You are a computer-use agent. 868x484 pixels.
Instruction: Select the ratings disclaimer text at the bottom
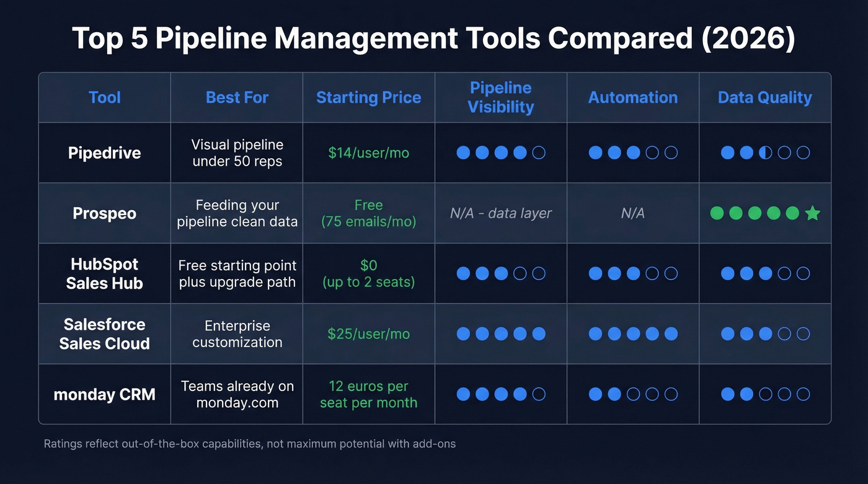tap(250, 444)
